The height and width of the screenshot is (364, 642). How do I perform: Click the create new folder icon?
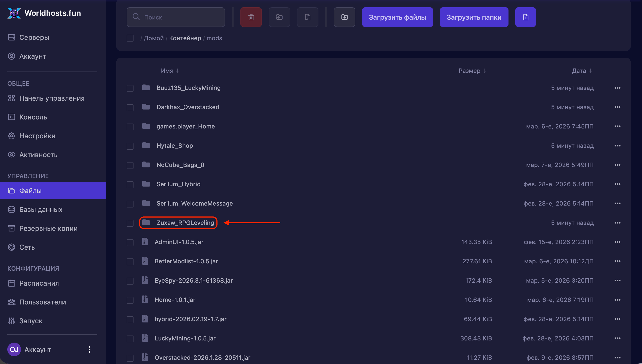pos(344,17)
